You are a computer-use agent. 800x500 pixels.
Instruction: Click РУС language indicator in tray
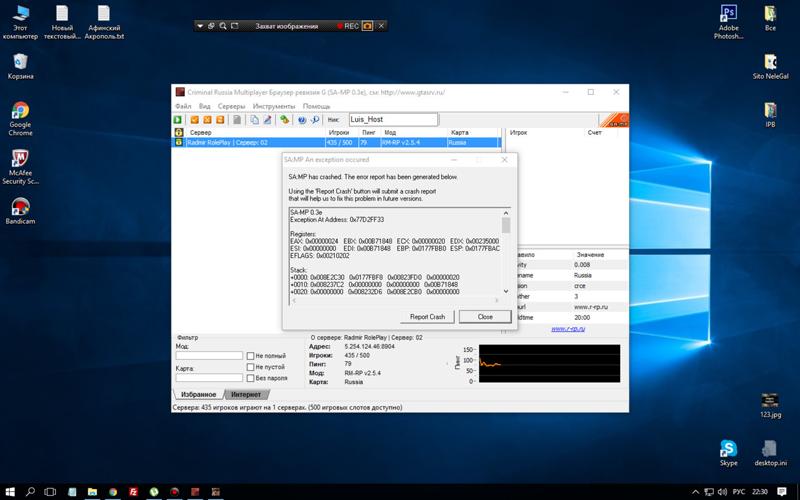739,492
